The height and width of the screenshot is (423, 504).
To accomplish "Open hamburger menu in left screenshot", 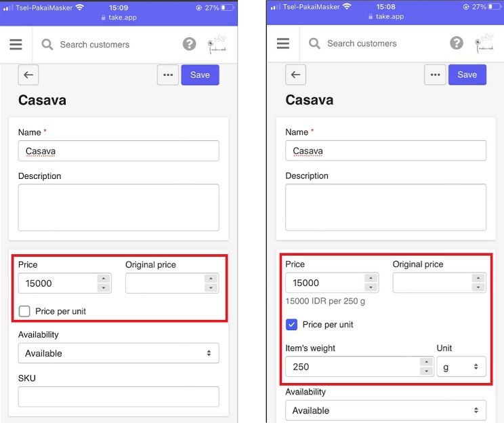I will point(16,45).
